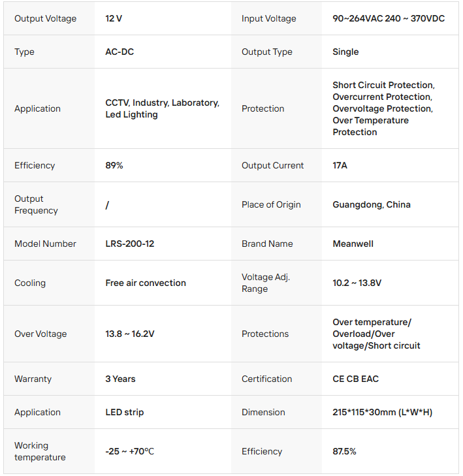Click the Short Circuit Protection list cell
463x476 pixels.
[x=383, y=108]
